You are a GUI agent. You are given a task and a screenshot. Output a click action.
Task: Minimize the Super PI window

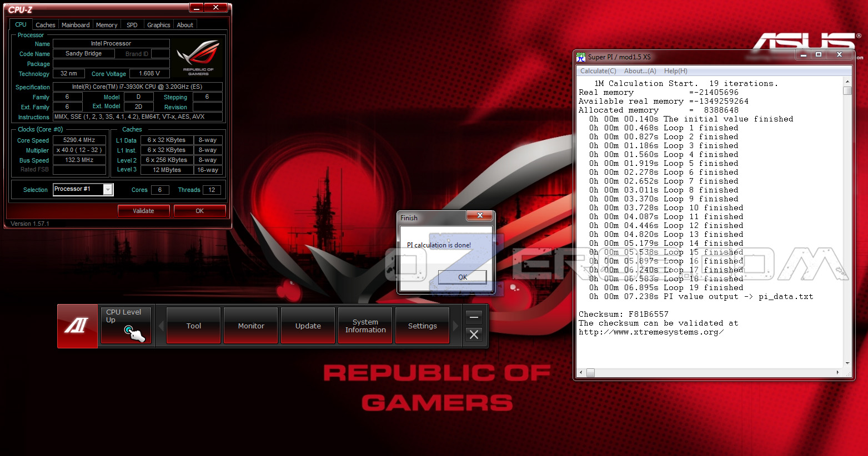[803, 55]
